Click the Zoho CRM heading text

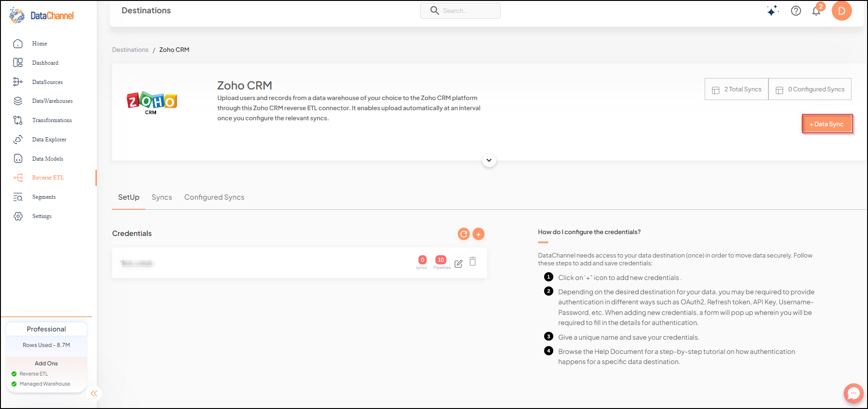245,85
